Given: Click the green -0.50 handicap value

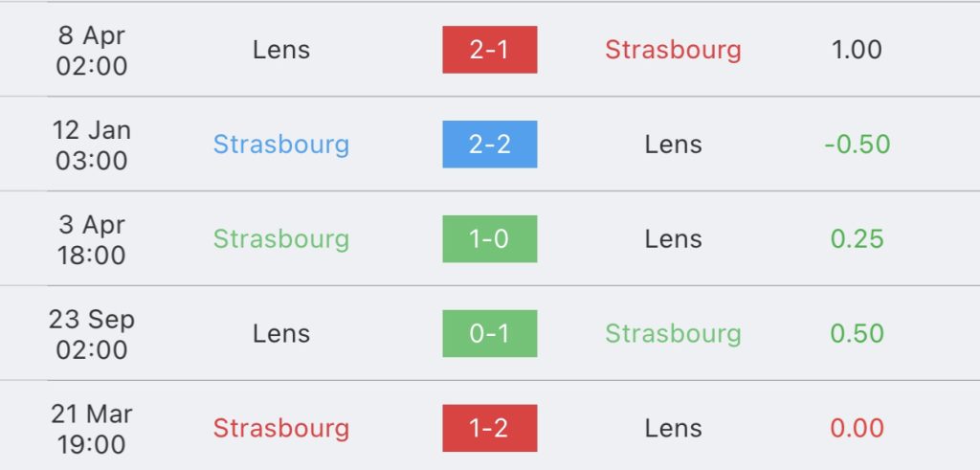Looking at the screenshot, I should [x=857, y=145].
